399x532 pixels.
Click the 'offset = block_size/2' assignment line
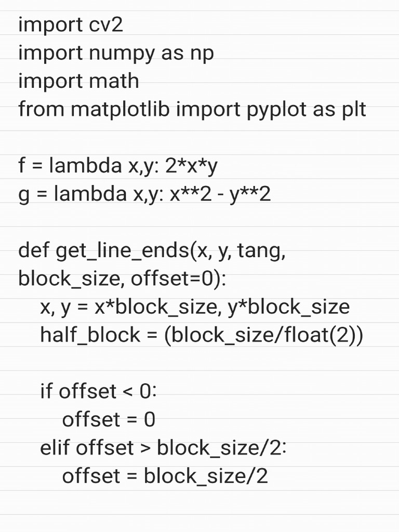(x=165, y=475)
